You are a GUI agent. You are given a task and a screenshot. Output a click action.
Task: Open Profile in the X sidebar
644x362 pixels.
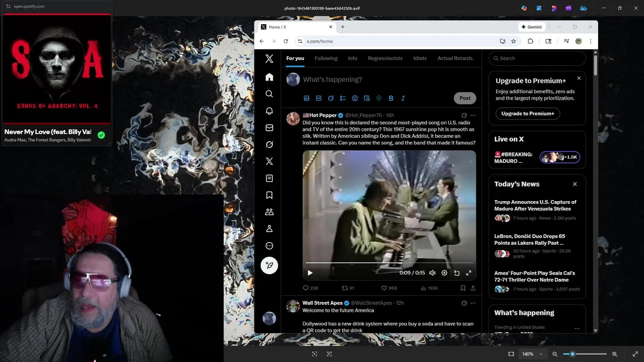pos(269,229)
